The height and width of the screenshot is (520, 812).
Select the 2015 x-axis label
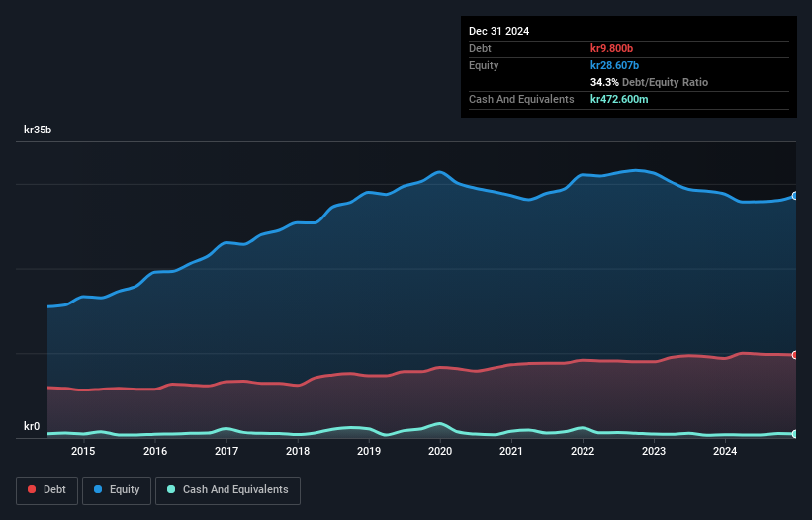pyautogui.click(x=83, y=451)
